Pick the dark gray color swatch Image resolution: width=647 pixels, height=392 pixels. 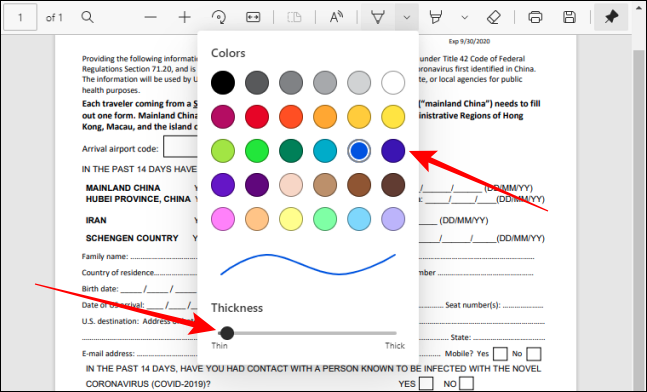point(257,83)
